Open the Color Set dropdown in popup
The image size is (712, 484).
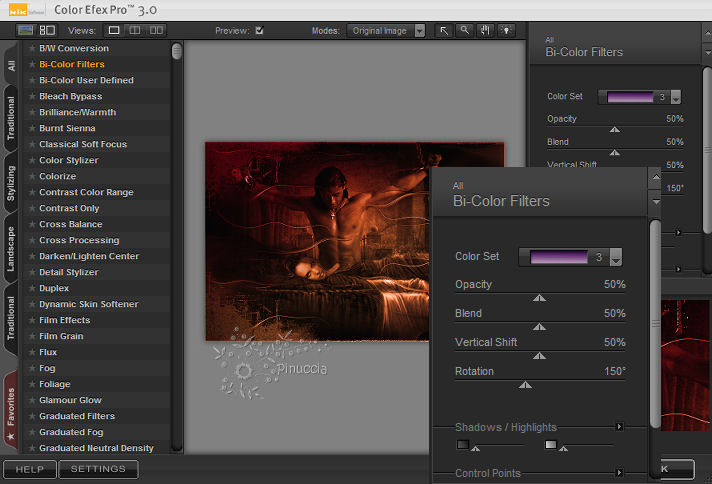[x=616, y=258]
